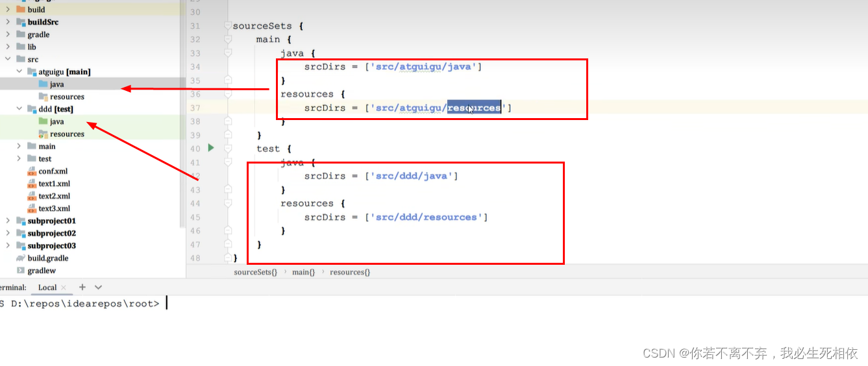Click the lib folder icon
The width and height of the screenshot is (868, 366).
coord(21,47)
